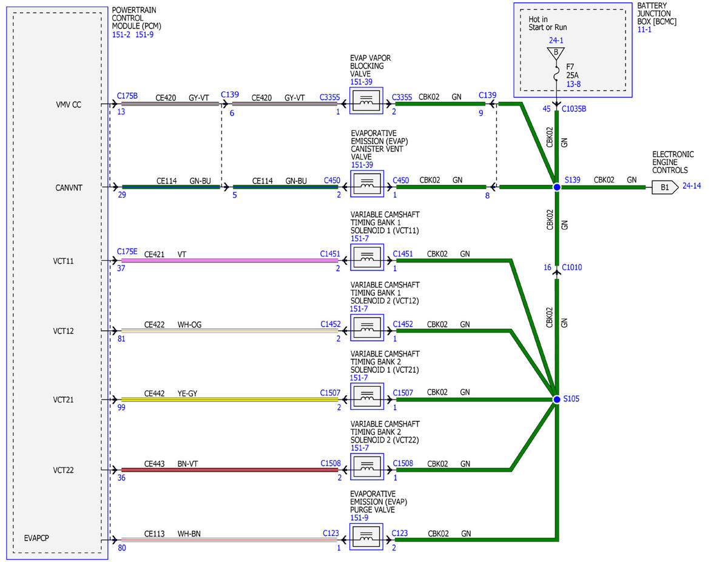The image size is (728, 562).
Task: Click the C175E connector label
Action: 127,252
